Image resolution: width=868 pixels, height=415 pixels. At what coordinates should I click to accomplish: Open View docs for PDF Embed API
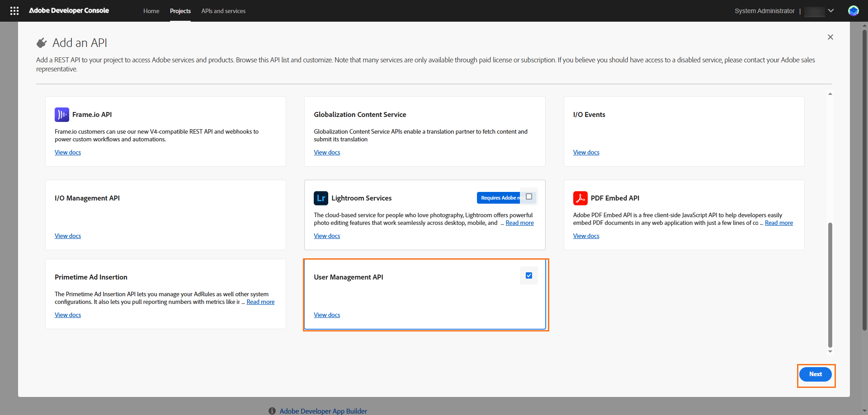pos(586,236)
